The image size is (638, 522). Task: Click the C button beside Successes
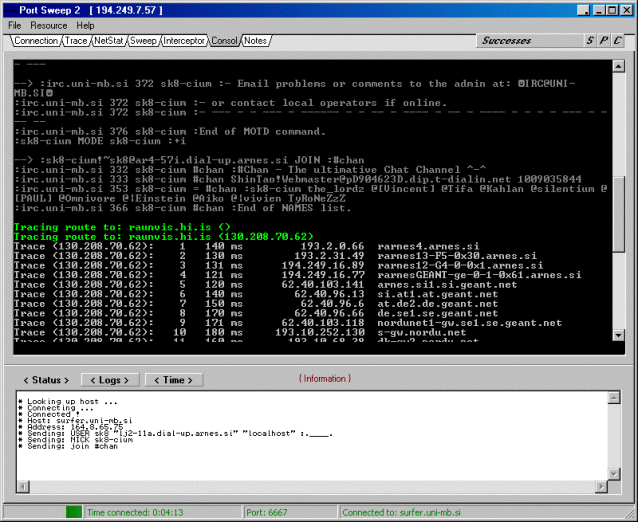(618, 41)
